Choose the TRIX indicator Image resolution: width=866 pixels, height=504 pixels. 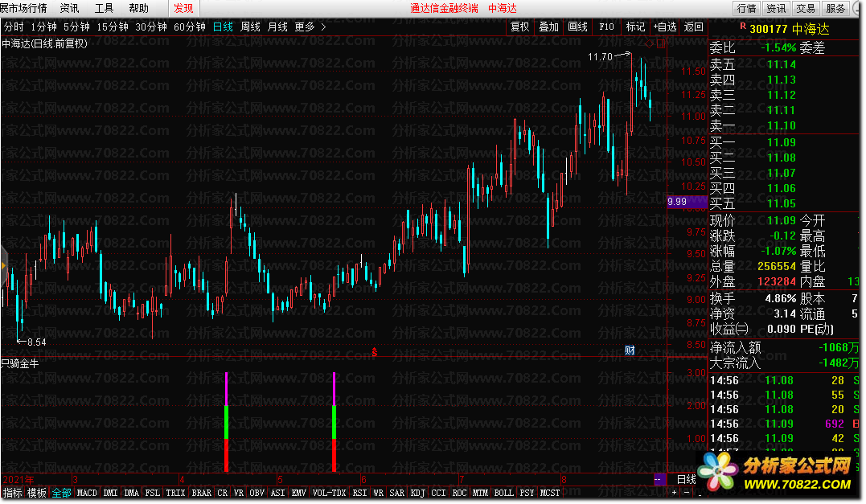pos(175,493)
